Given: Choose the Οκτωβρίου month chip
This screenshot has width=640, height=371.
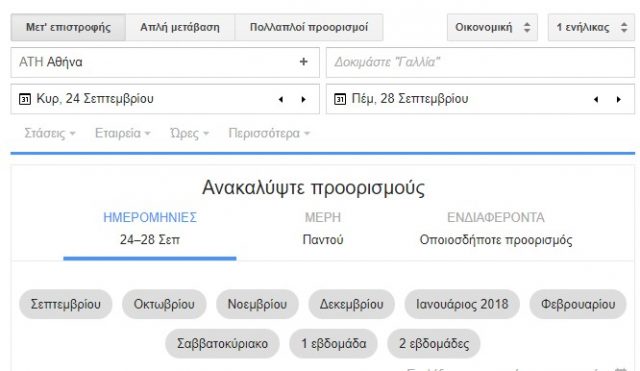Looking at the screenshot, I should (x=164, y=304).
